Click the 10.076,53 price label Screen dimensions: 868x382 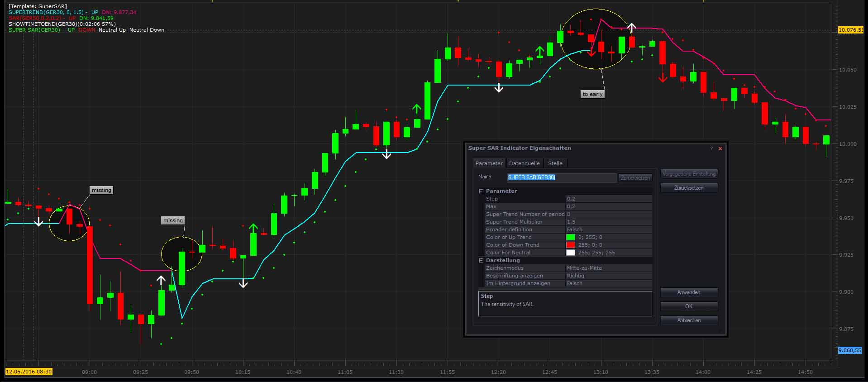(x=850, y=30)
